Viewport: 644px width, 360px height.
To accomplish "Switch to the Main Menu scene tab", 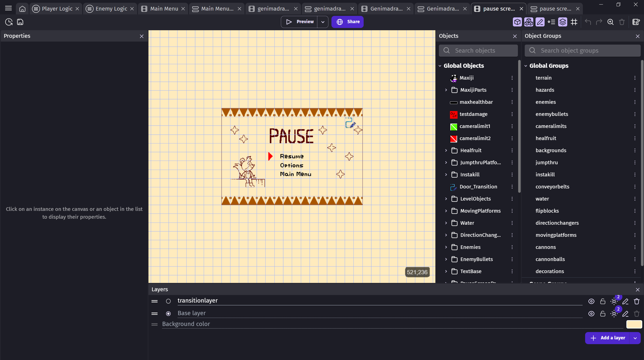I will click(164, 9).
